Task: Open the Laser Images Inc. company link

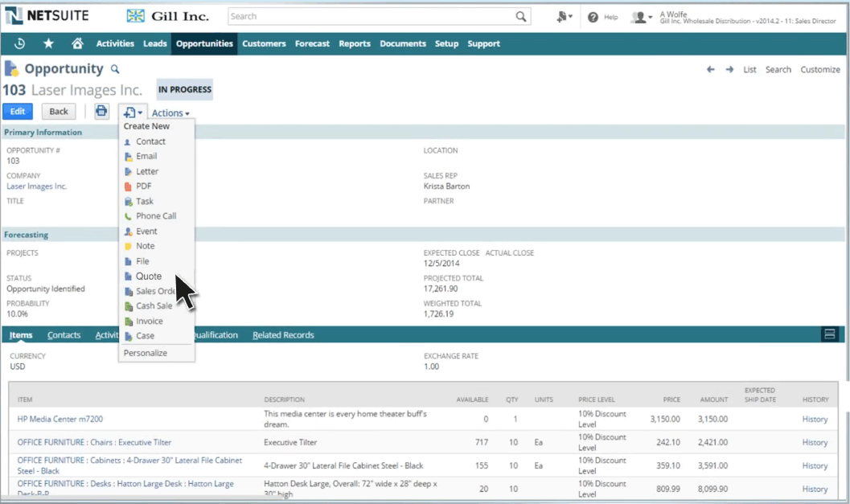Action: (x=37, y=186)
